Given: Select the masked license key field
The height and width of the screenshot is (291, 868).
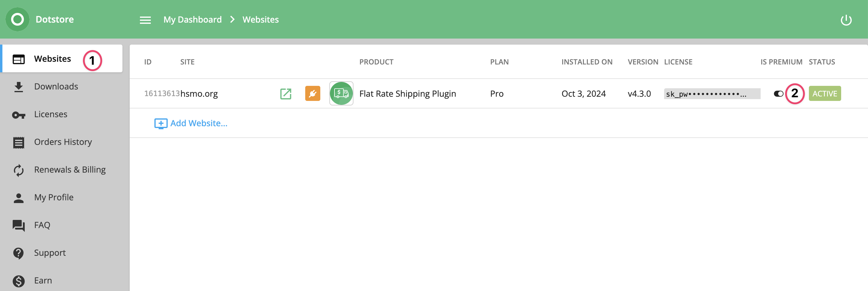Looking at the screenshot, I should pyautogui.click(x=712, y=94).
